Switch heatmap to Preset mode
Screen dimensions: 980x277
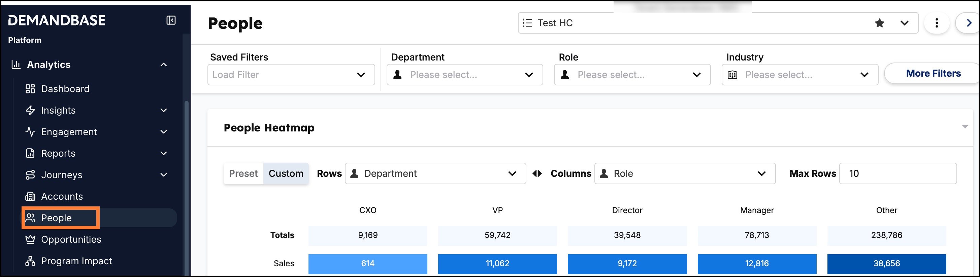click(x=243, y=174)
